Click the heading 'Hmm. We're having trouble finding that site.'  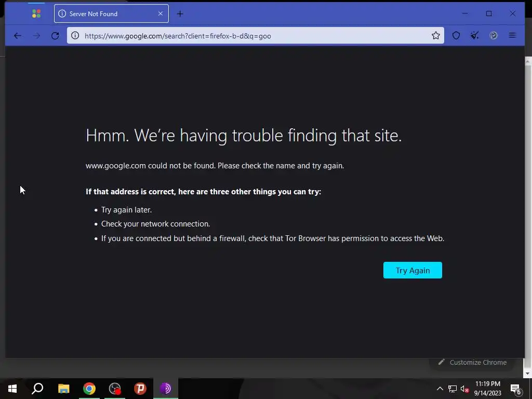coord(244,136)
